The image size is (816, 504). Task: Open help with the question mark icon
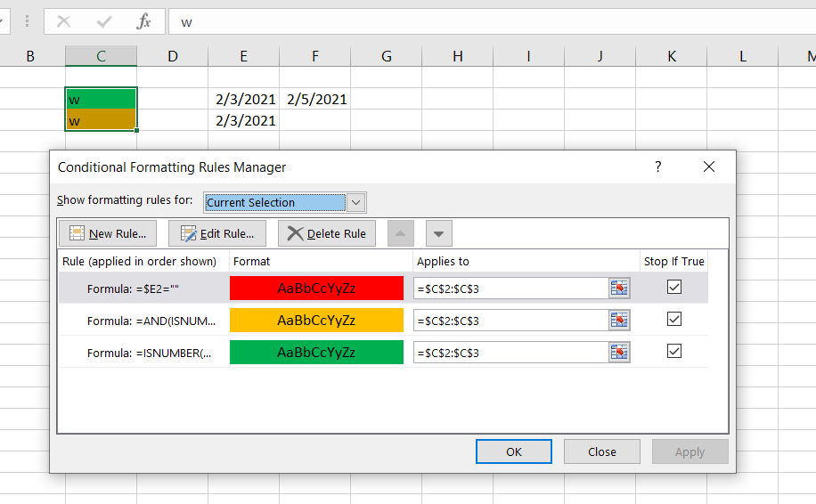657,167
